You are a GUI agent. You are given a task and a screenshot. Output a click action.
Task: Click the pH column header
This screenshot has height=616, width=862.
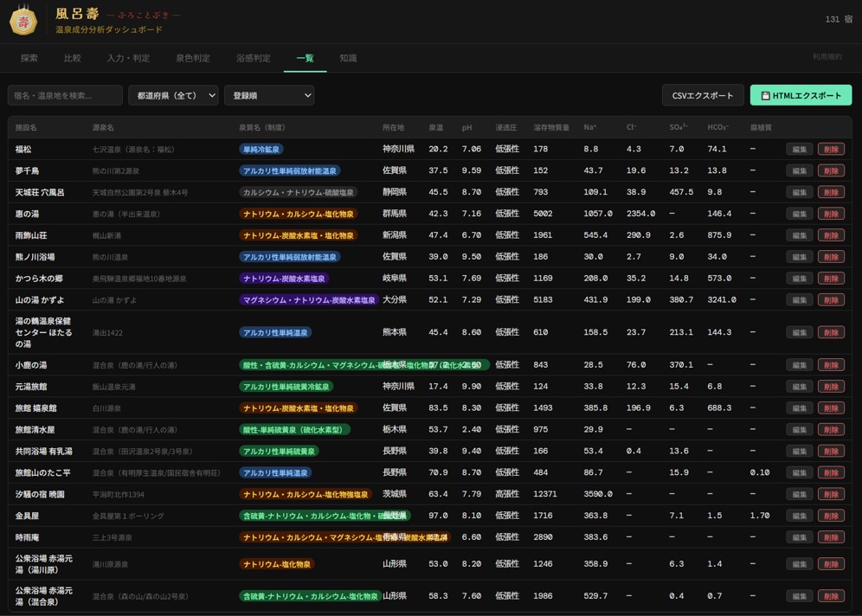point(466,127)
